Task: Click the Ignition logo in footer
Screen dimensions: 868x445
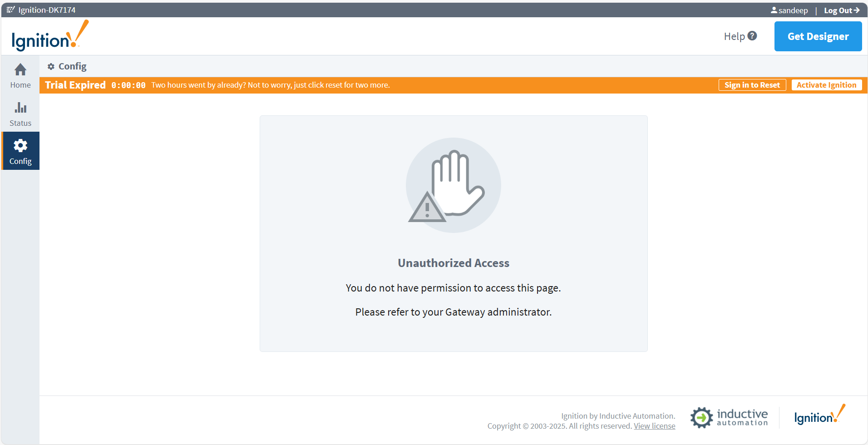Action: point(820,415)
